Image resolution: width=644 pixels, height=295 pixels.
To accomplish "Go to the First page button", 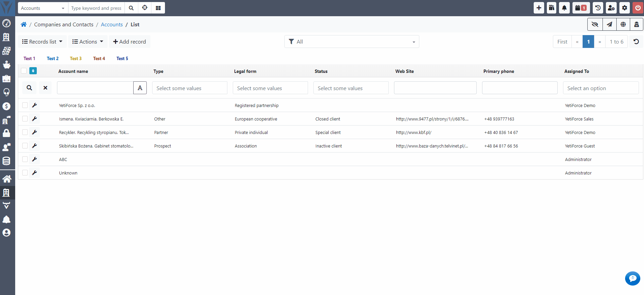I will pyautogui.click(x=562, y=42).
